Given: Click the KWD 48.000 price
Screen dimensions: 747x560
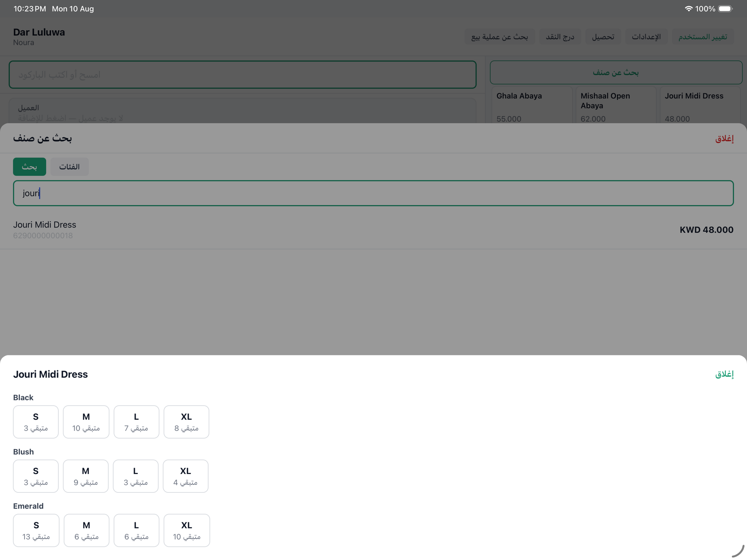Looking at the screenshot, I should [707, 230].
